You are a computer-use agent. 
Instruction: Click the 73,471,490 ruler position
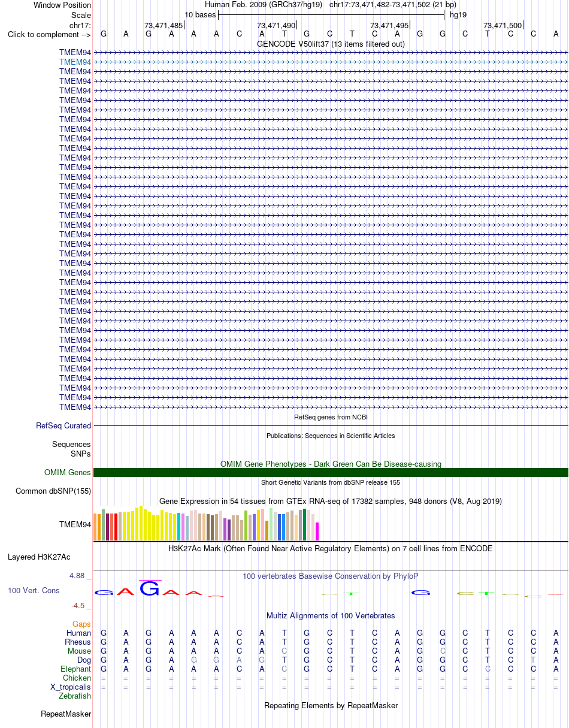[276, 25]
